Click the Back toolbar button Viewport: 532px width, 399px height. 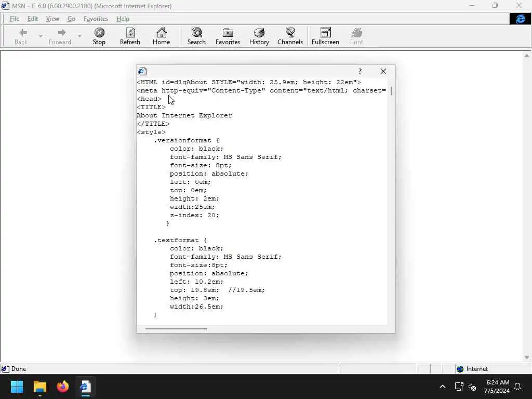click(x=21, y=36)
